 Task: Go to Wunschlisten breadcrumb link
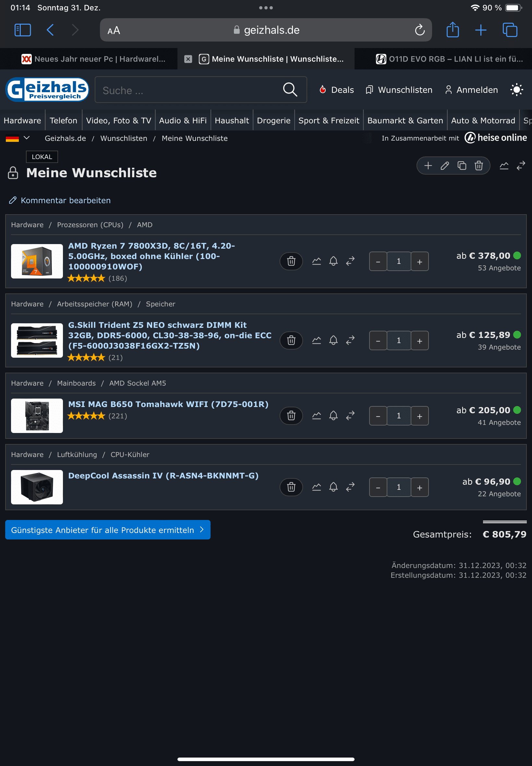(x=124, y=138)
